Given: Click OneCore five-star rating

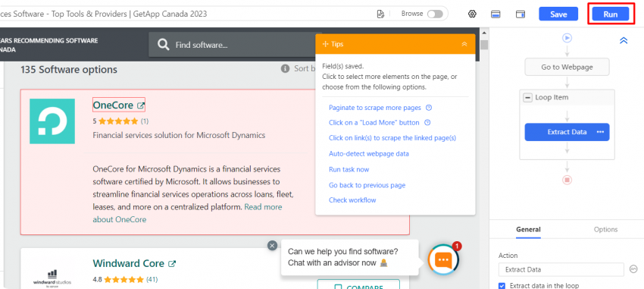Looking at the screenshot, I should tap(118, 121).
